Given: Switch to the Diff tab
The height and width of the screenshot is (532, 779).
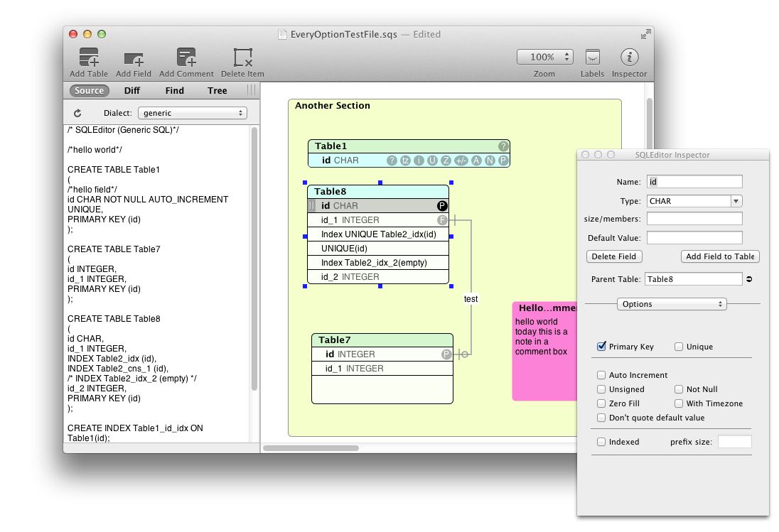Looking at the screenshot, I should coord(132,90).
